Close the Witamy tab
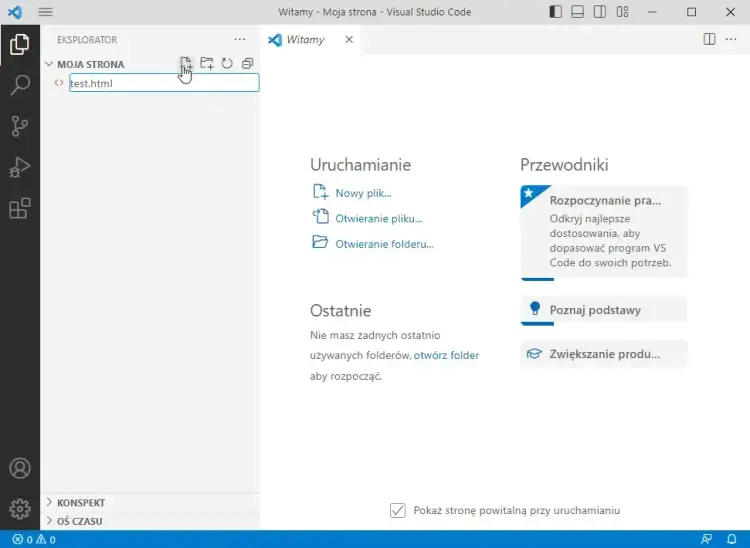Viewport: 750px width, 548px height. 349,39
